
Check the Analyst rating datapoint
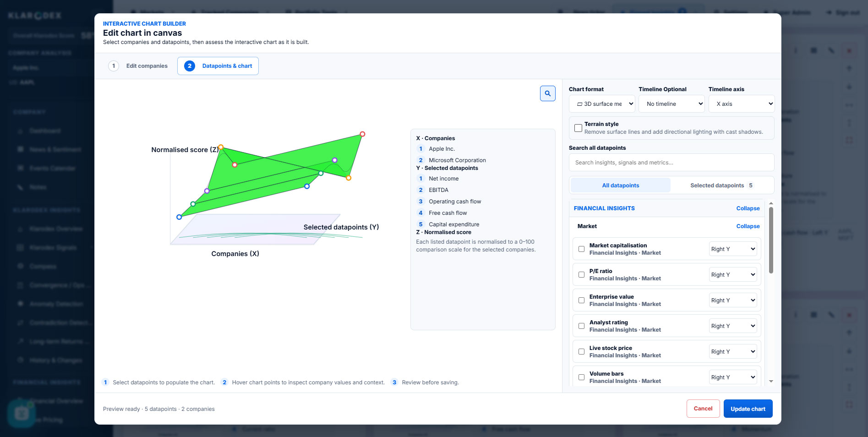[581, 326]
